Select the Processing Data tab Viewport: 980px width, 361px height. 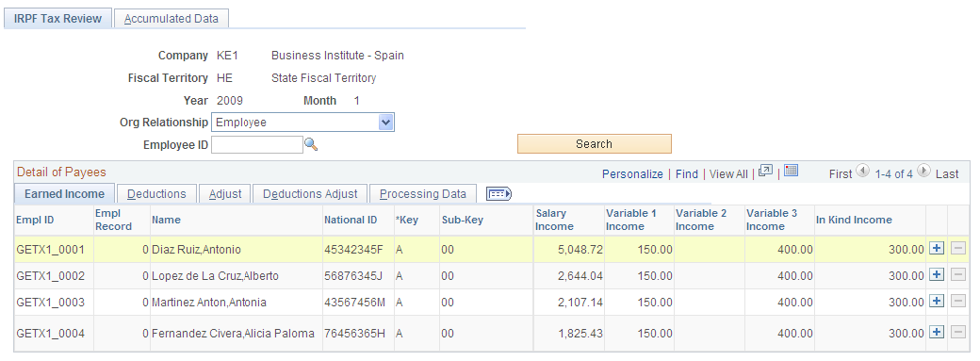click(423, 194)
